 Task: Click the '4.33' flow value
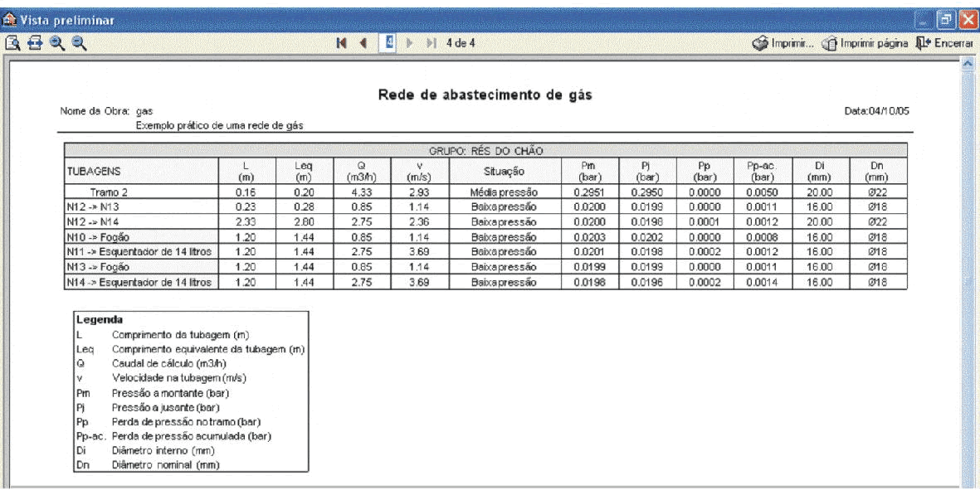[x=362, y=192]
